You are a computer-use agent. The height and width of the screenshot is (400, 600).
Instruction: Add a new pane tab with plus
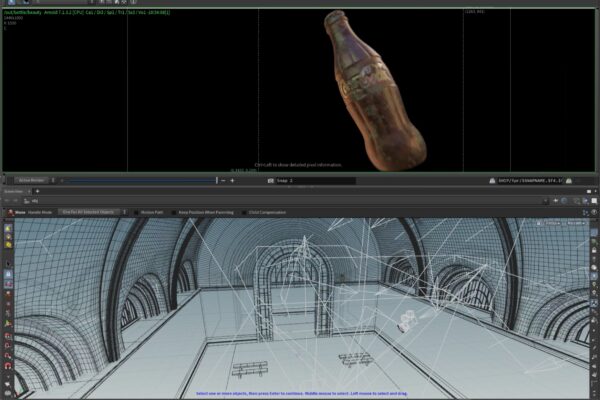click(38, 191)
